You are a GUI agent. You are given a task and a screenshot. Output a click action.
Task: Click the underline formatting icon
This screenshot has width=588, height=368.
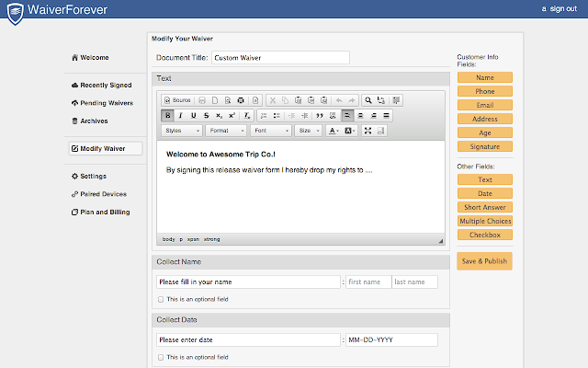tap(193, 115)
